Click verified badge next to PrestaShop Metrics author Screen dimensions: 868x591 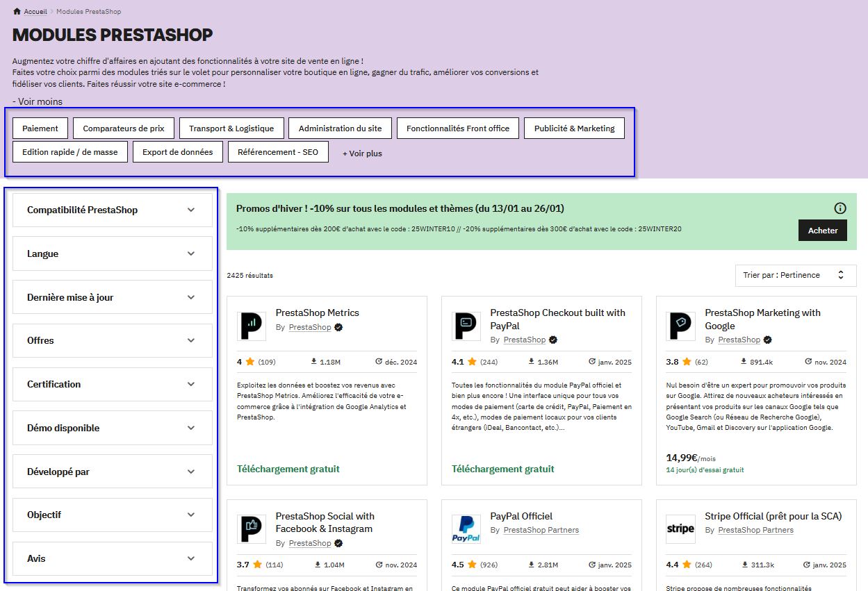[x=338, y=327]
